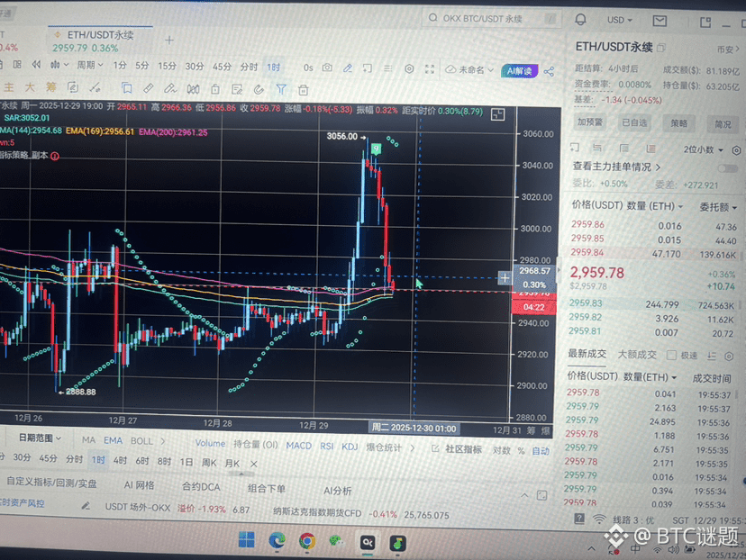Screen dimensions: 746x560
Task: Click the rewind double-arrow icon in toolbar
Action: tap(36, 64)
